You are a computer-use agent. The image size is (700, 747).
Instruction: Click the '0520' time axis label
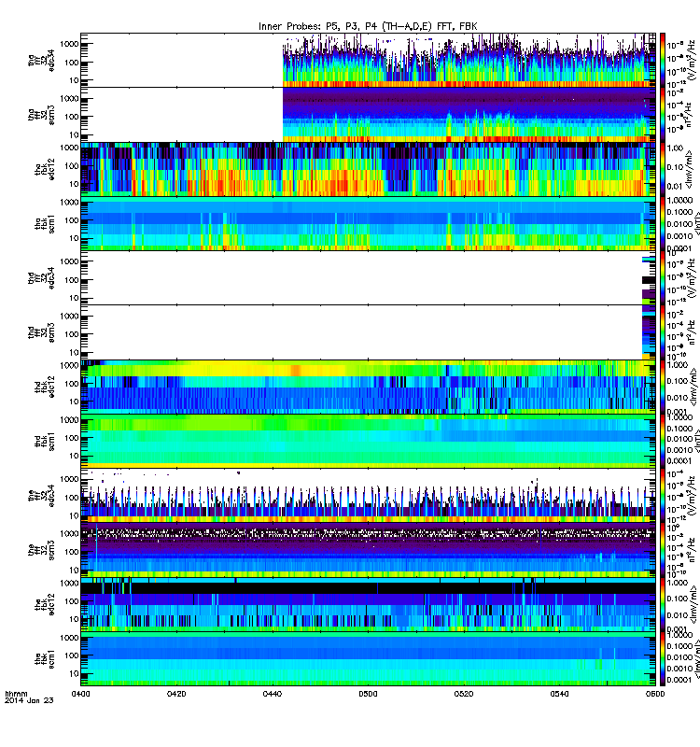point(464,694)
